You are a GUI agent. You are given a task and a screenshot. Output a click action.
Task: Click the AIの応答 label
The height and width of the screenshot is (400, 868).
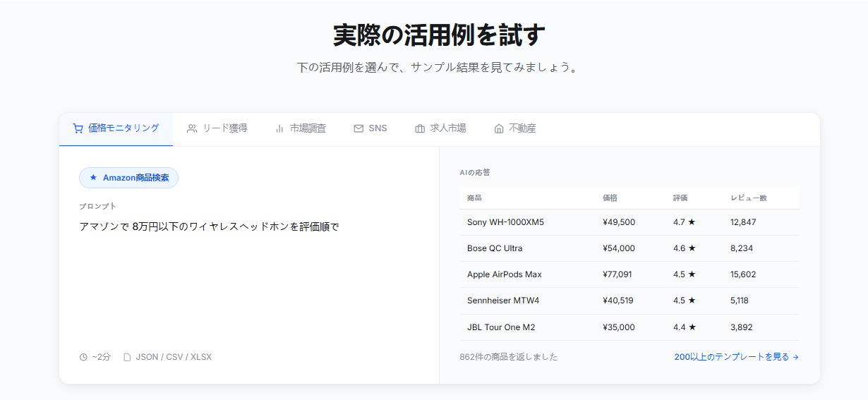(475, 172)
